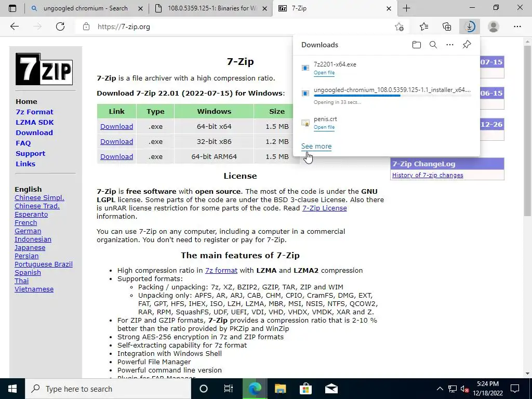
Task: Switch language to German
Action: tap(28, 231)
